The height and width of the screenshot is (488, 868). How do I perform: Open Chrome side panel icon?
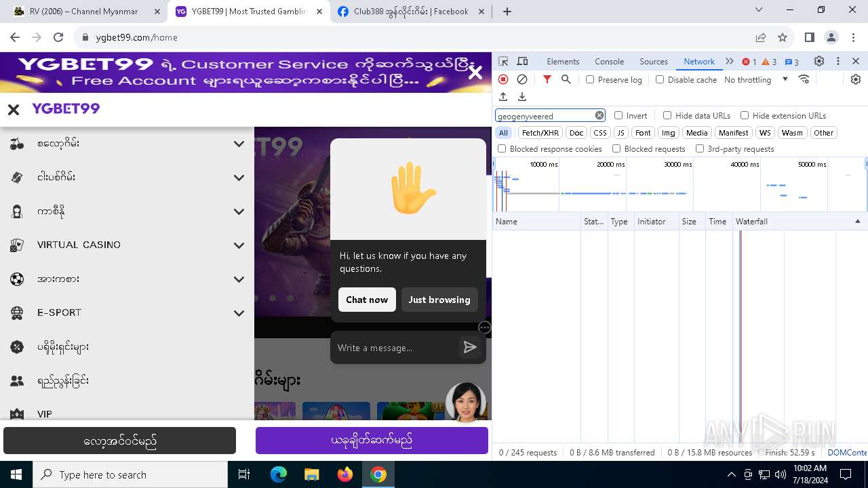click(809, 37)
